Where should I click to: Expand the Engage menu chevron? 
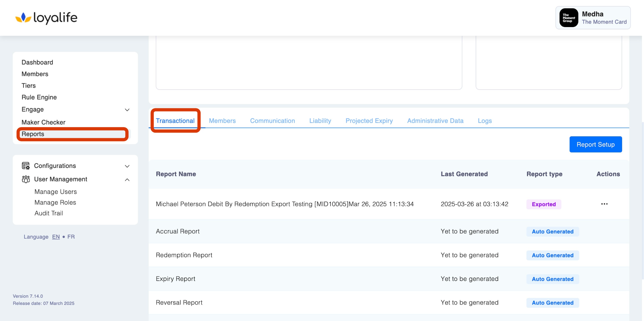pyautogui.click(x=127, y=110)
